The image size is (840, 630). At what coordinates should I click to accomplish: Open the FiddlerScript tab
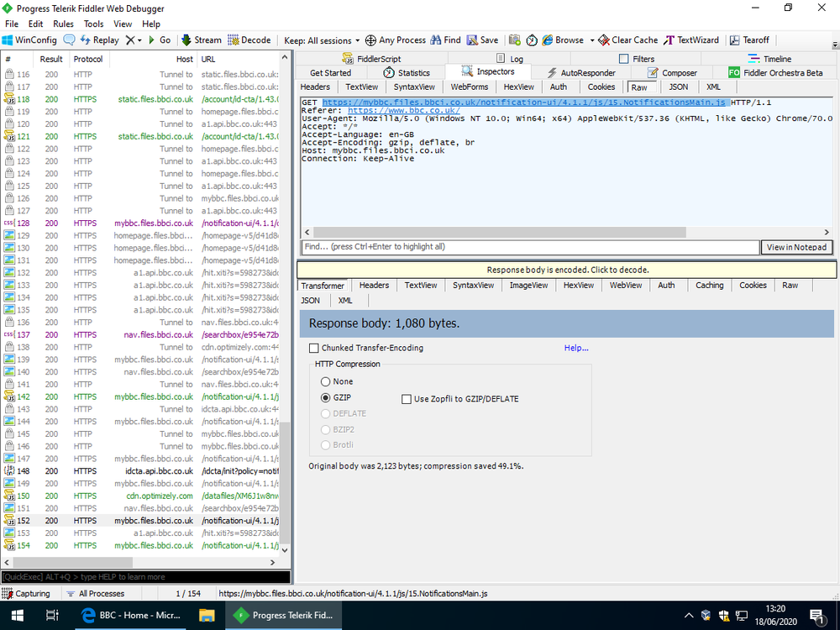(x=371, y=59)
